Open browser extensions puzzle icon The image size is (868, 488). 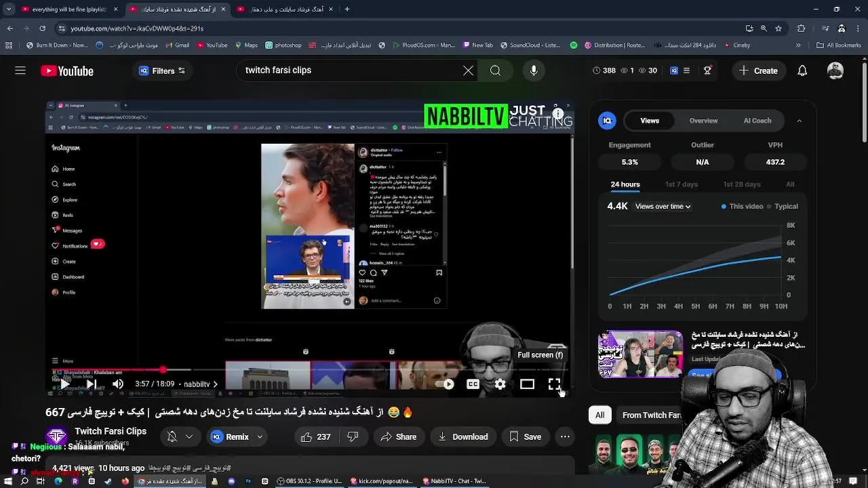pyautogui.click(x=802, y=28)
